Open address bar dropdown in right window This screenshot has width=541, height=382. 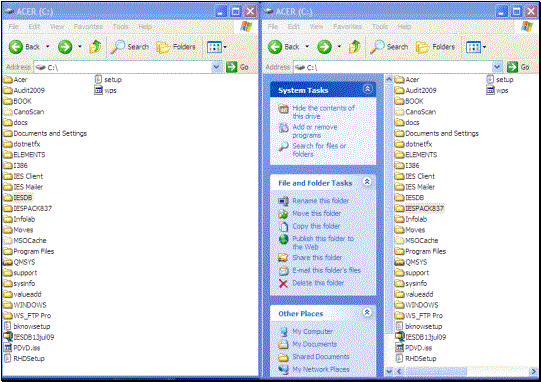coord(497,67)
